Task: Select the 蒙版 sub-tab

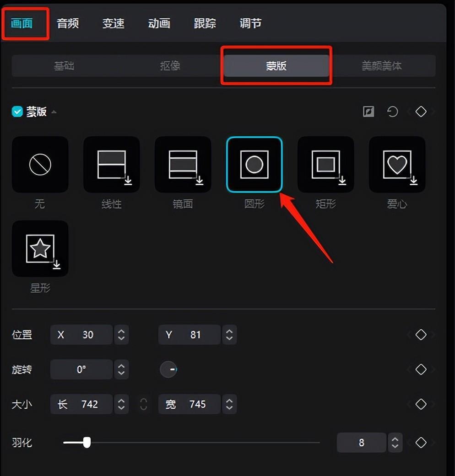Action: (x=276, y=65)
